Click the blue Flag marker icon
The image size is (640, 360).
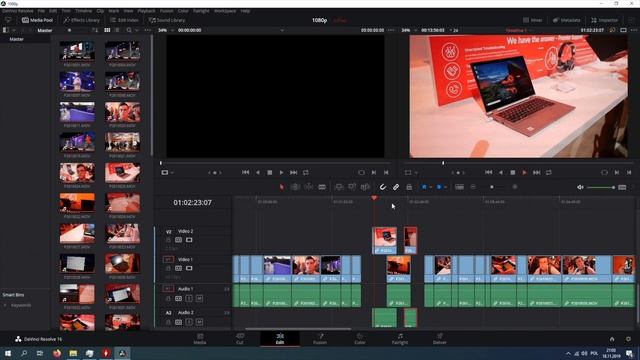pos(424,187)
